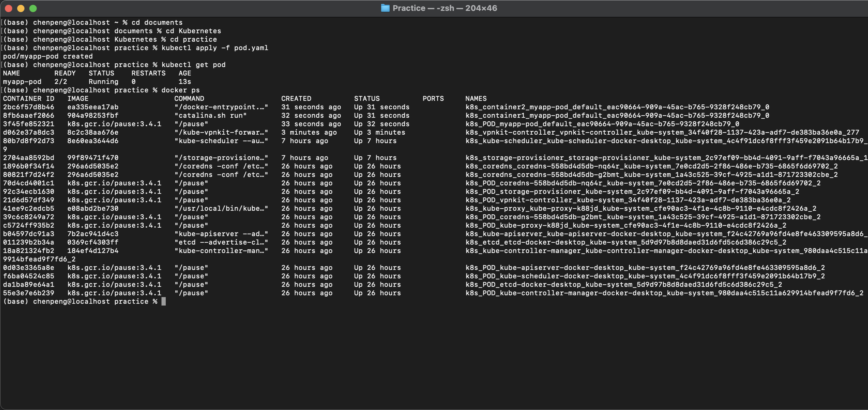The height and width of the screenshot is (410, 868).
Task: Click container ID '8fb6aaef2066'
Action: click(x=29, y=115)
